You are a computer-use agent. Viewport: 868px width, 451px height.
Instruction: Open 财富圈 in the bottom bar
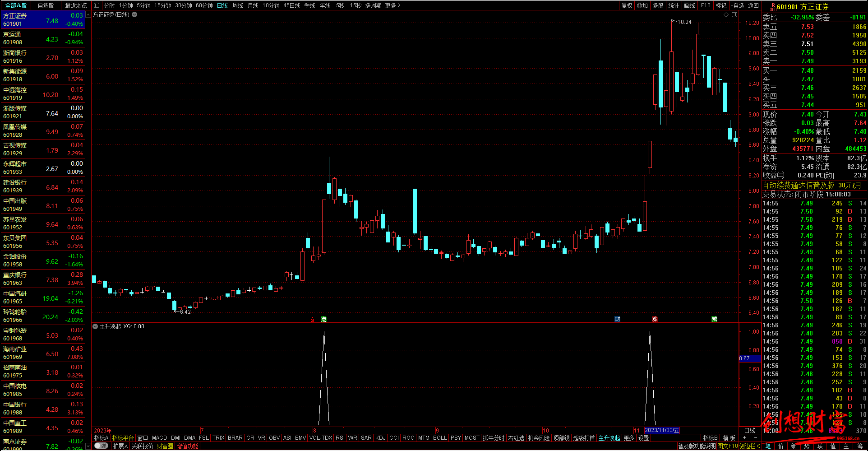click(165, 446)
